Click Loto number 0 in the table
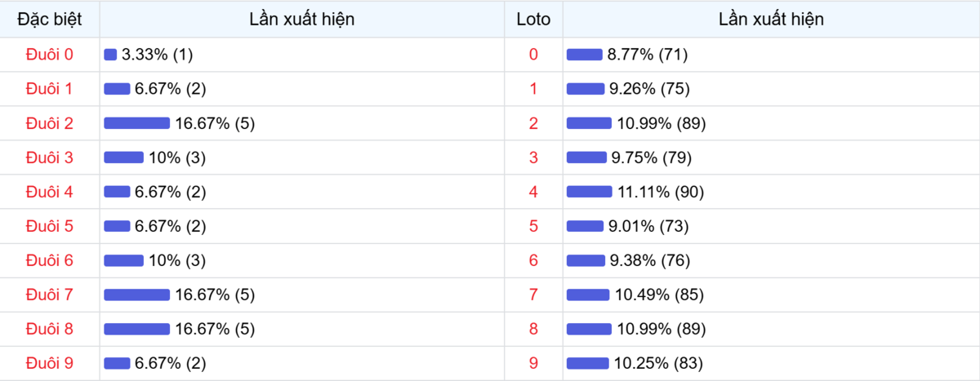This screenshot has width=980, height=381. tap(533, 55)
